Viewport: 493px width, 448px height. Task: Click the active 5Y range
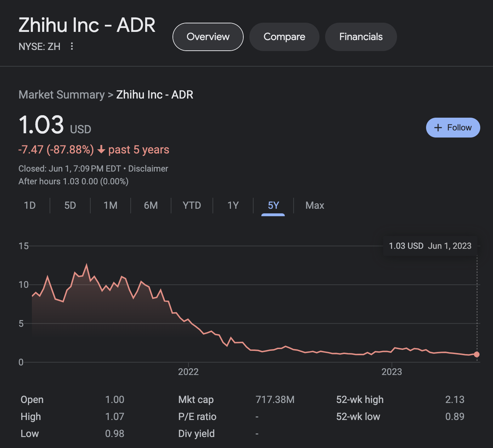pos(273,206)
